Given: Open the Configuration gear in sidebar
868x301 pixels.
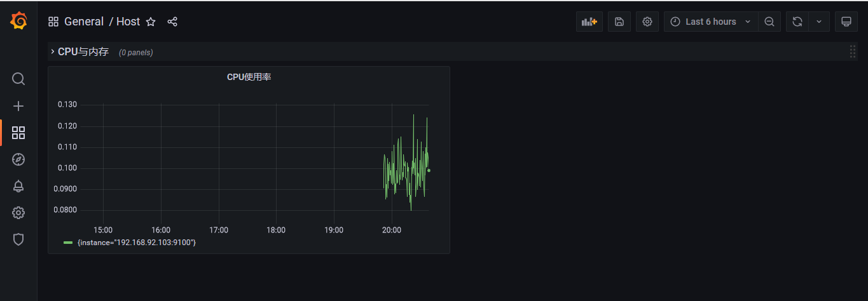Looking at the screenshot, I should [x=18, y=213].
